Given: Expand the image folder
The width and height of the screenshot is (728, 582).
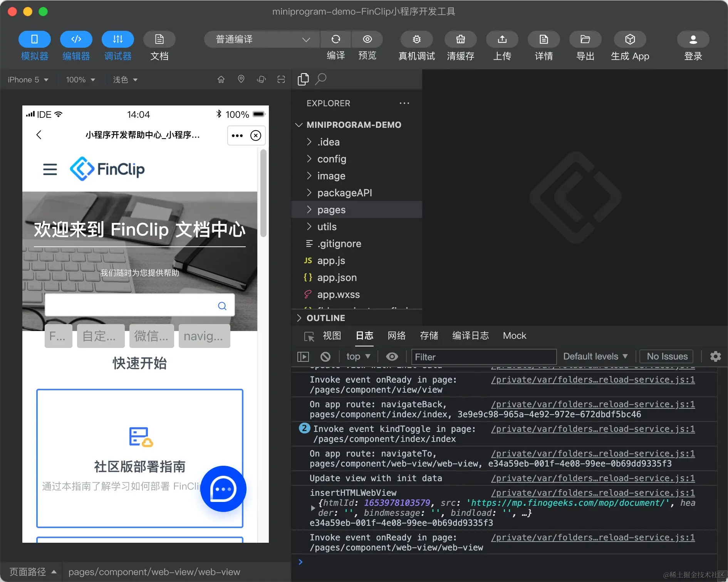Looking at the screenshot, I should (x=357, y=176).
